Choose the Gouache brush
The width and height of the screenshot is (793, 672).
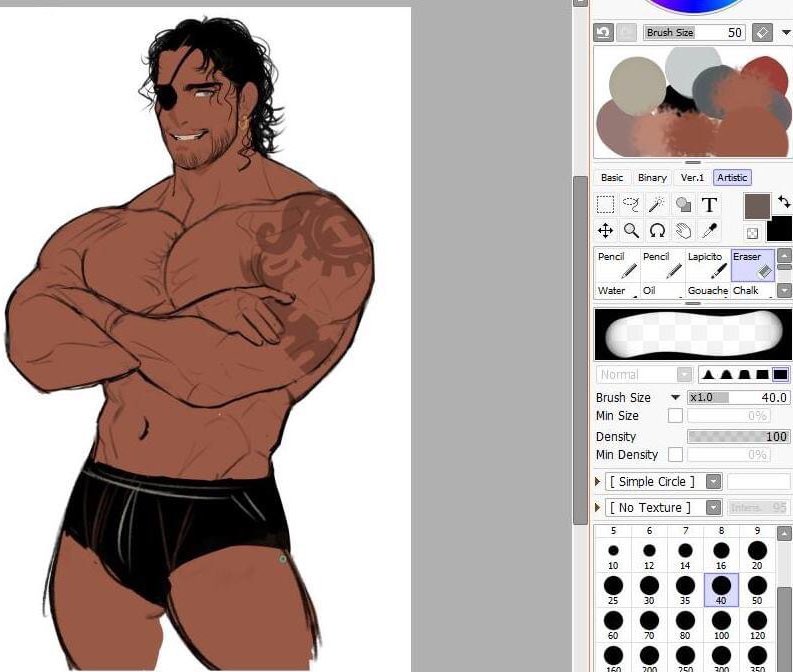(x=708, y=290)
